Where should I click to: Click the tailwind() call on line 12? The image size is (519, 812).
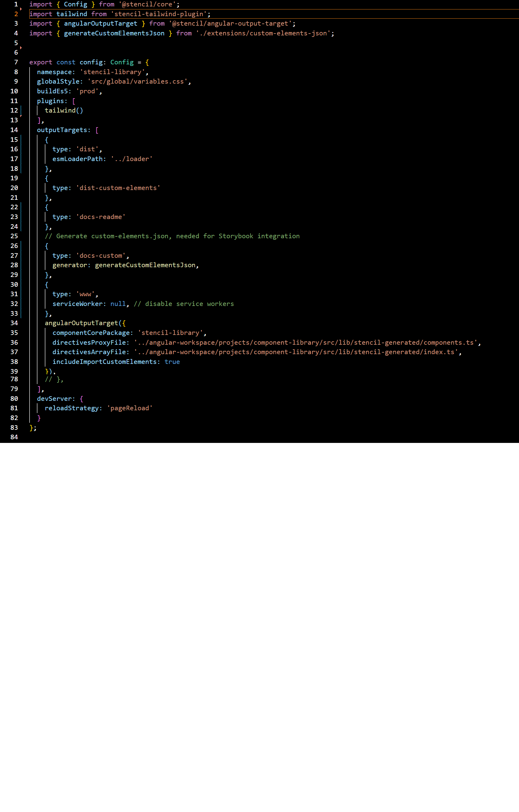(64, 111)
